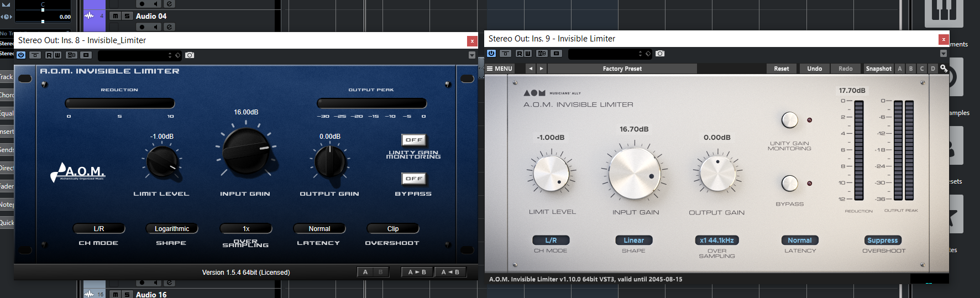
Task: Copy B to A in blue plugin
Action: click(450, 272)
